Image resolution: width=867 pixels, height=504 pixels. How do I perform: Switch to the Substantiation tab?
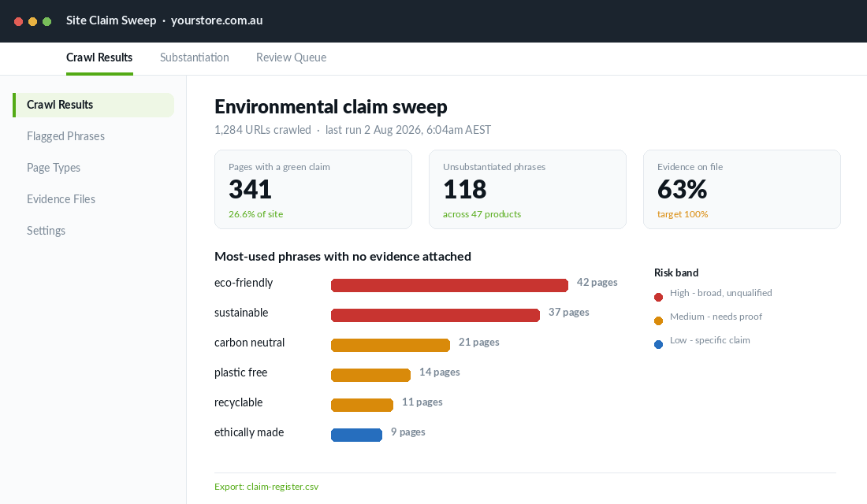coord(194,57)
